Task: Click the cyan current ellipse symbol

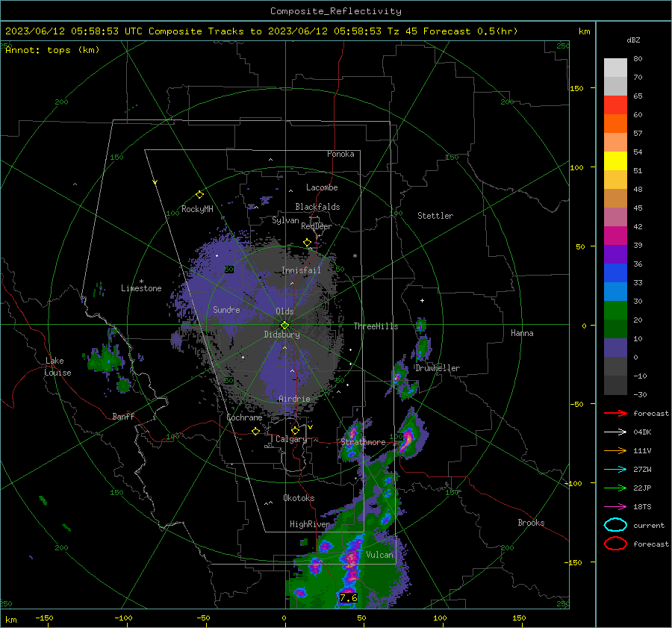Action: coord(615,525)
